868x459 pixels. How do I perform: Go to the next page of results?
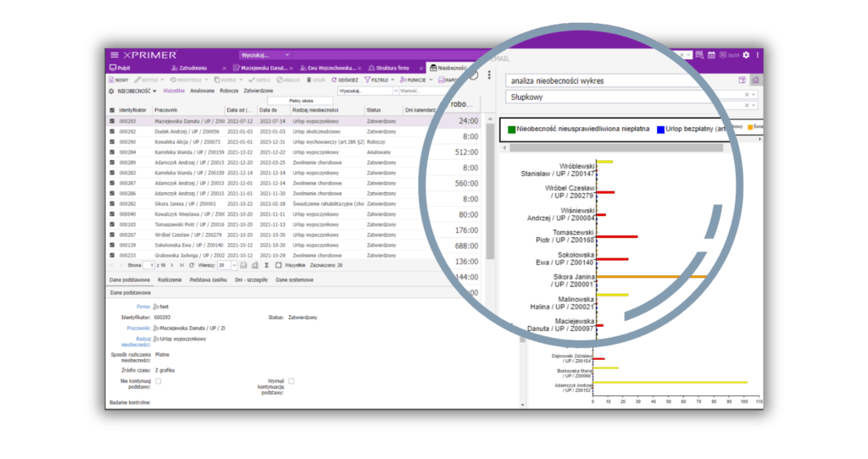[171, 265]
